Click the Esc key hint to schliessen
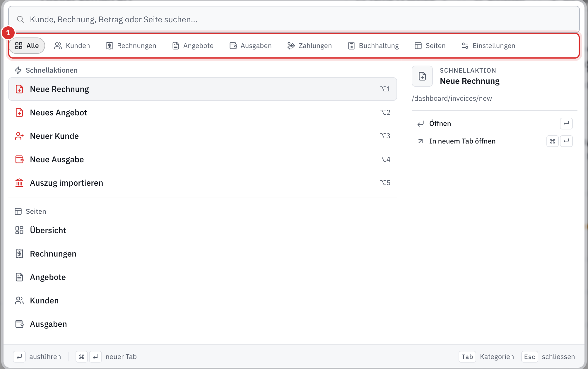 click(x=529, y=357)
